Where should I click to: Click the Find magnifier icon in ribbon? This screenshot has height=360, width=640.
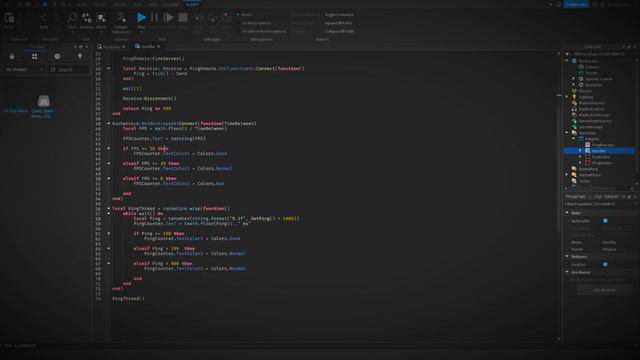[72, 17]
